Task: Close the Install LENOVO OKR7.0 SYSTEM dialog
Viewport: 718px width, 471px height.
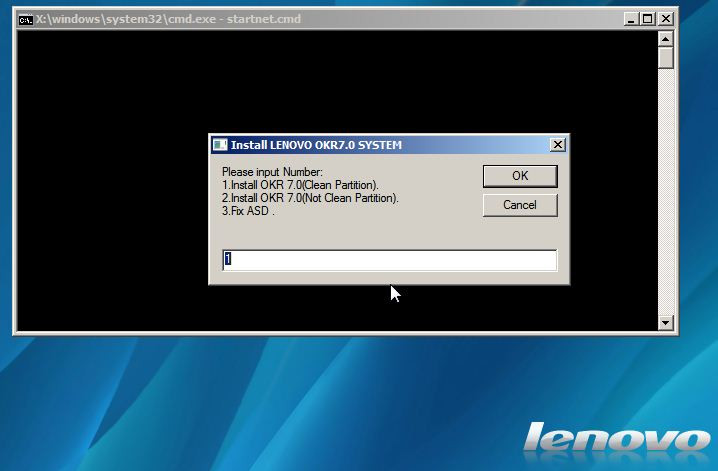Action: pyautogui.click(x=558, y=145)
